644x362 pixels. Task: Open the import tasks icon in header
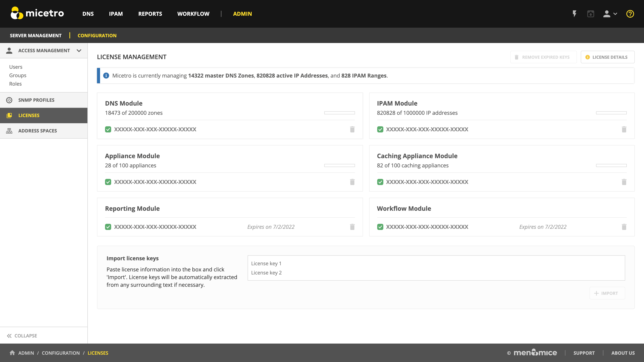(x=591, y=14)
